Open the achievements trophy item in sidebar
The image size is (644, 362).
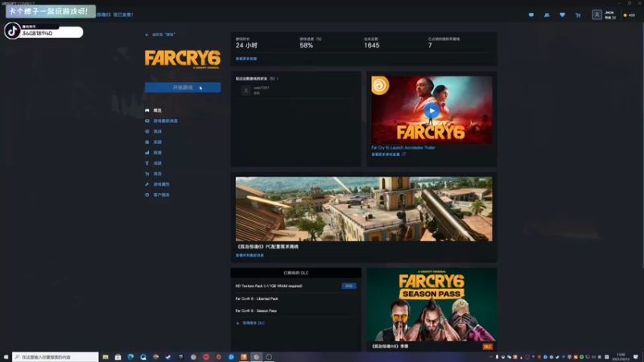click(153, 163)
